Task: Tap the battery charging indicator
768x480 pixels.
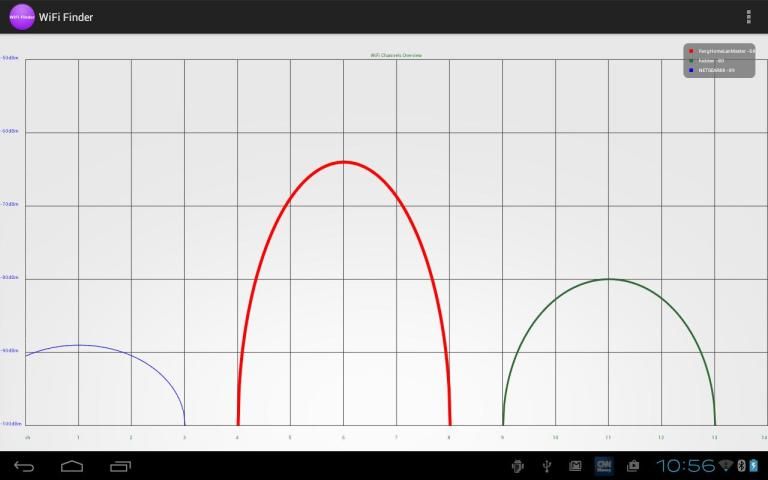Action: coord(754,466)
